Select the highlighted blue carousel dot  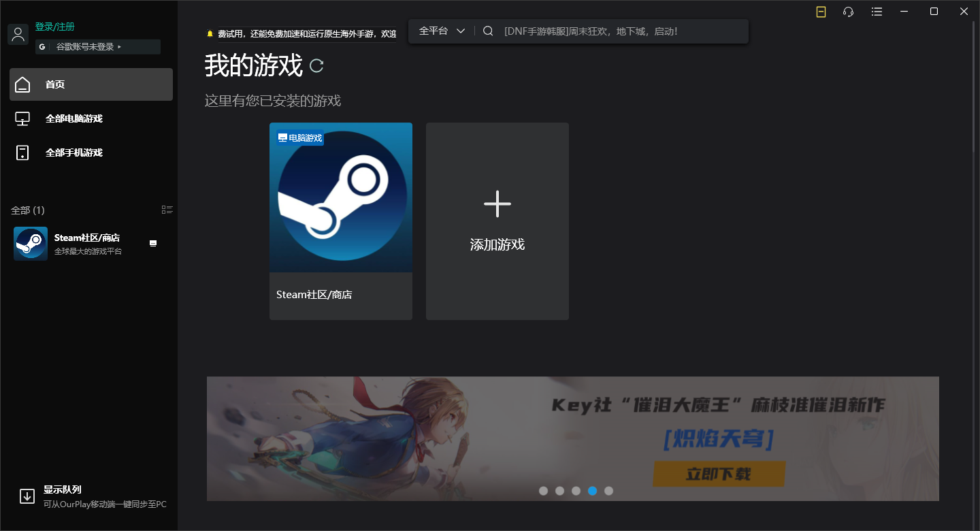pos(592,491)
